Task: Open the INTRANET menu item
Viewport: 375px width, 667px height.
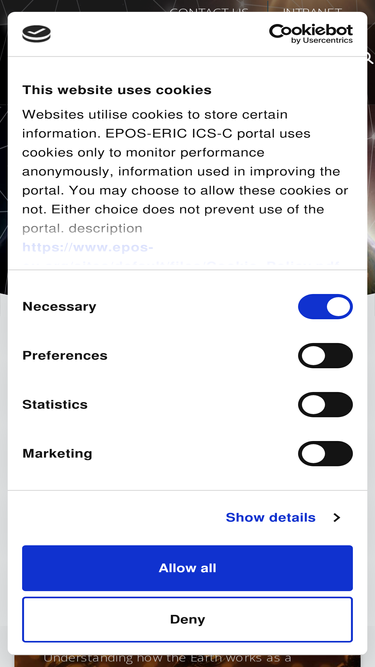Action: pyautogui.click(x=312, y=9)
